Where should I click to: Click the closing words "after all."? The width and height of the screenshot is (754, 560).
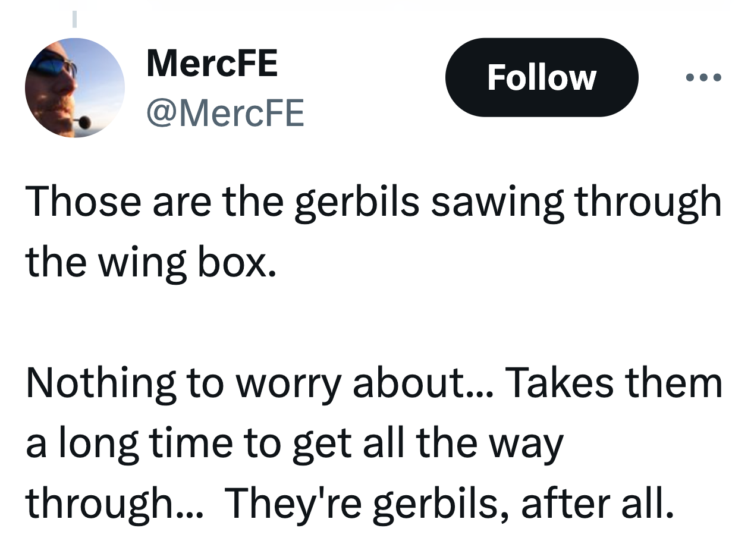point(598,503)
